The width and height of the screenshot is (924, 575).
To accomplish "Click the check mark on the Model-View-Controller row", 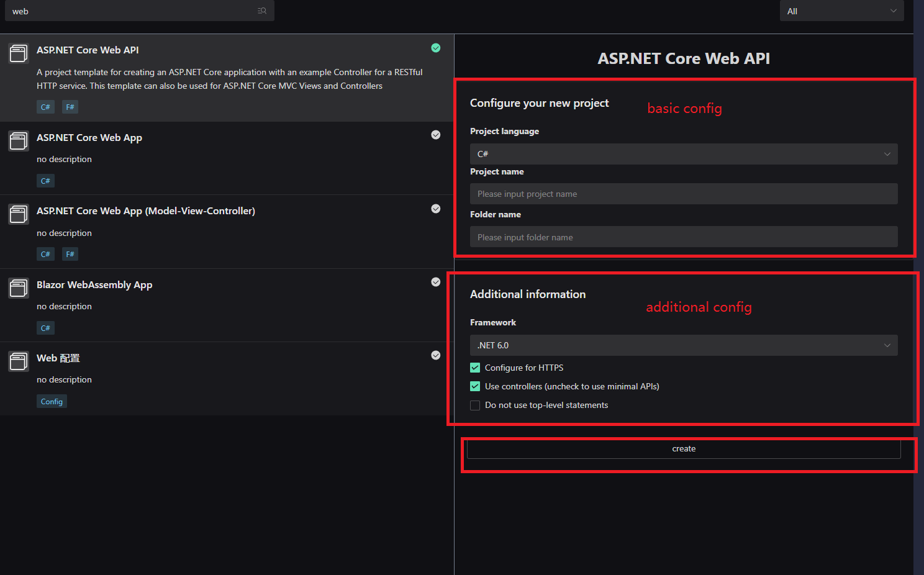I will click(436, 209).
